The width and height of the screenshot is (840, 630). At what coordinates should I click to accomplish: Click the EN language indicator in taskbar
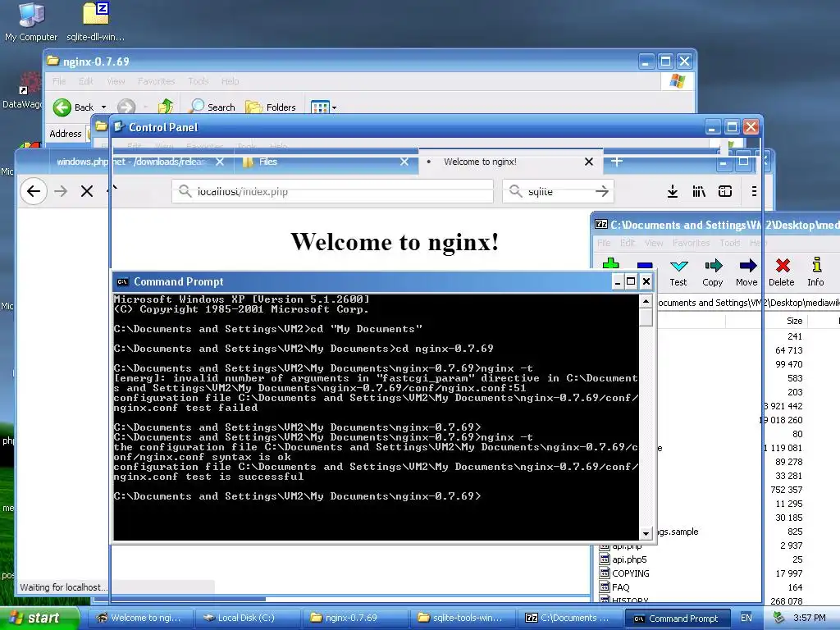(x=746, y=619)
